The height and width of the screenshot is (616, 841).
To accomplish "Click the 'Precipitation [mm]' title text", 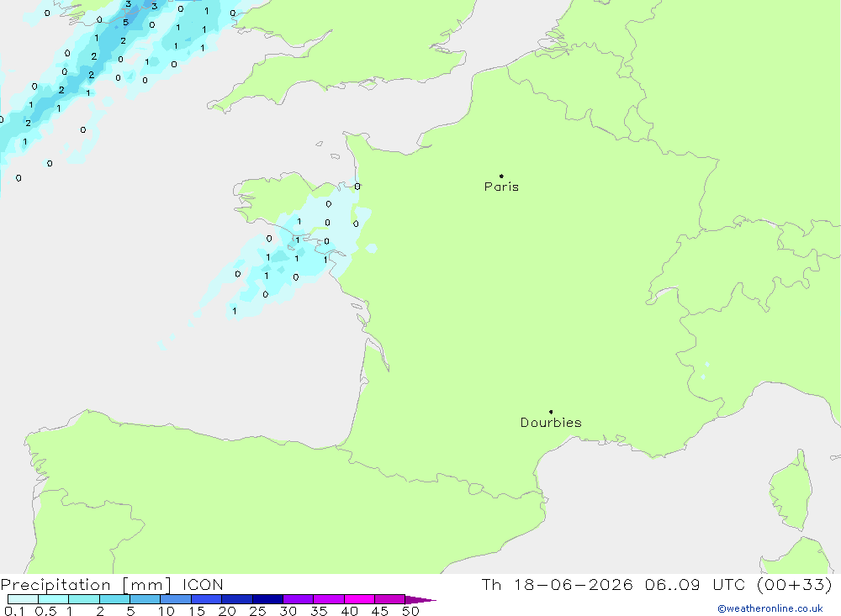I will 86,585.
